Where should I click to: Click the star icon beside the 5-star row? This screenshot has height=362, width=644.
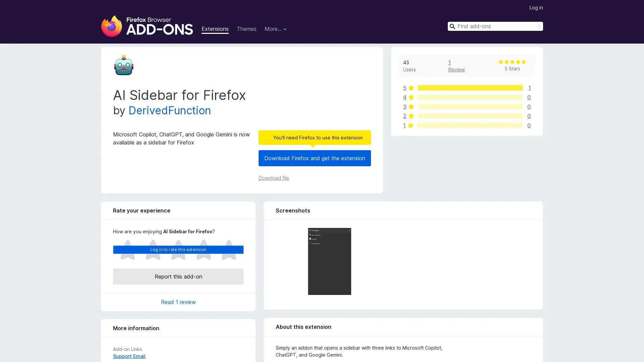pos(411,88)
